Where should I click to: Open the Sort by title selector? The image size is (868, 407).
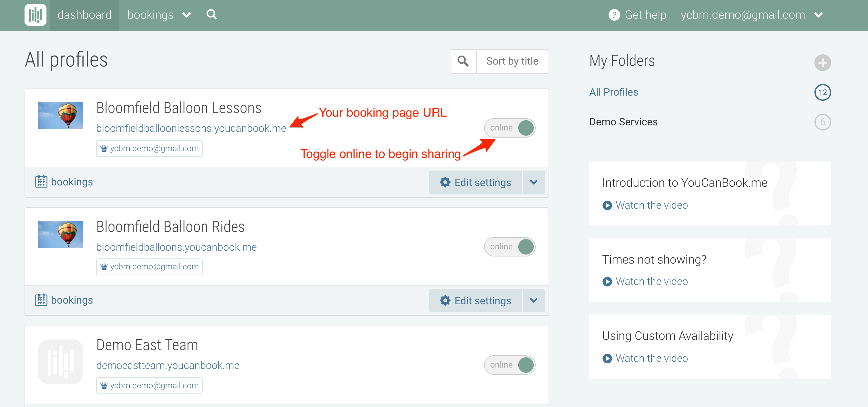512,61
